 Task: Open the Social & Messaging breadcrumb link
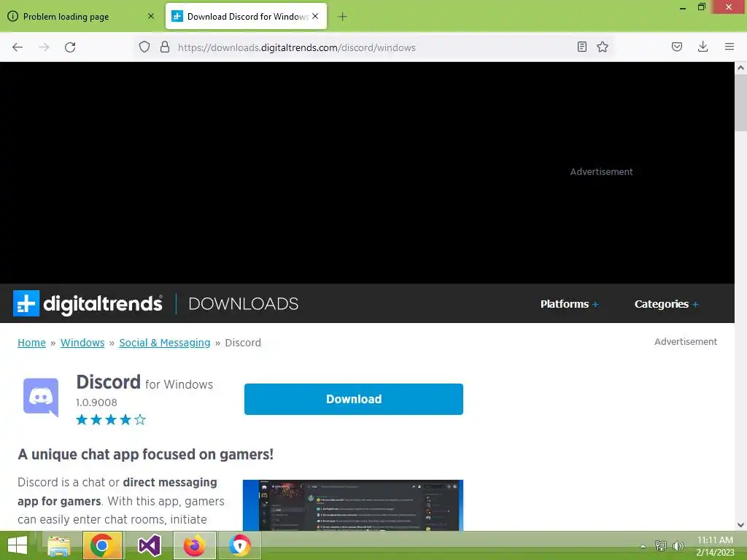coord(164,343)
